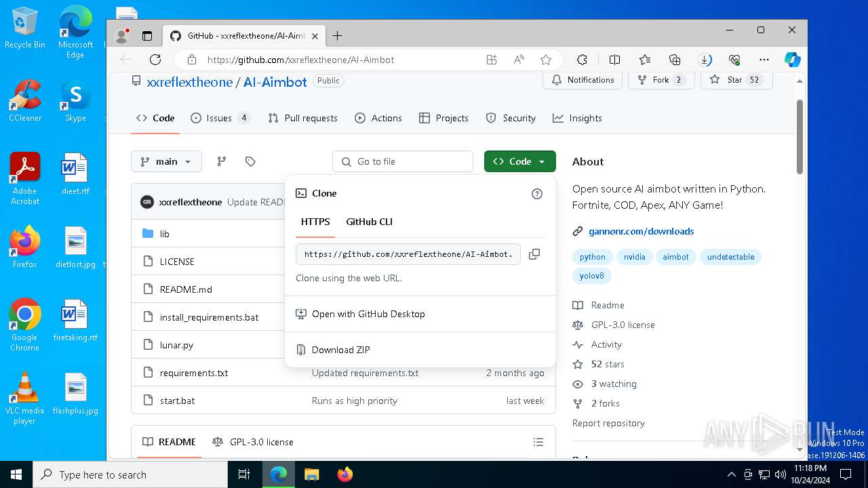Viewport: 868px width, 488px height.
Task: Click the Notifications button
Action: click(583, 80)
